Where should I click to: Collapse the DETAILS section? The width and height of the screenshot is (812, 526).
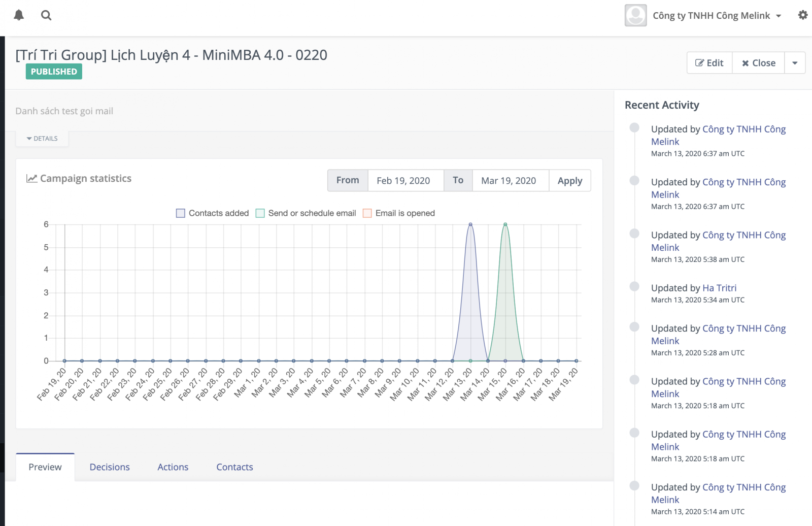tap(42, 138)
